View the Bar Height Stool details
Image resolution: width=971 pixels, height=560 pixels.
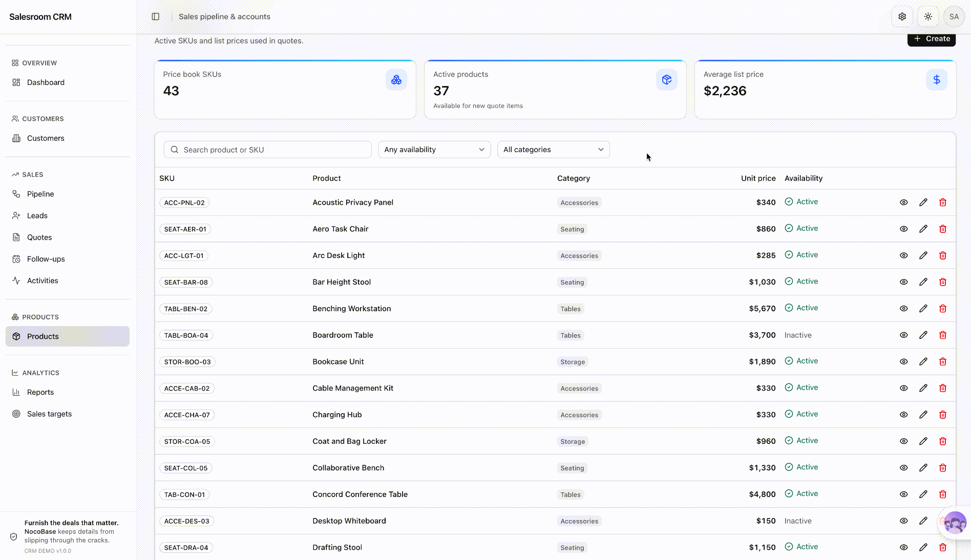tap(904, 282)
